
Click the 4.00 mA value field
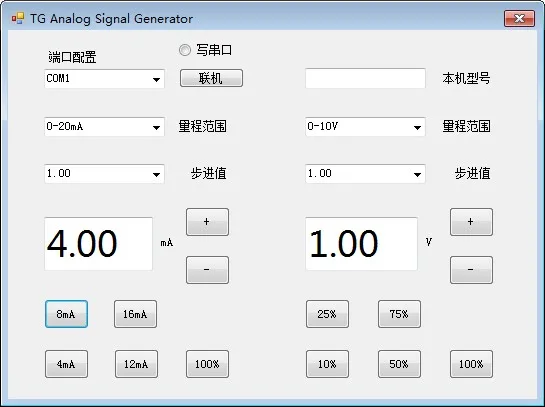[x=98, y=244]
